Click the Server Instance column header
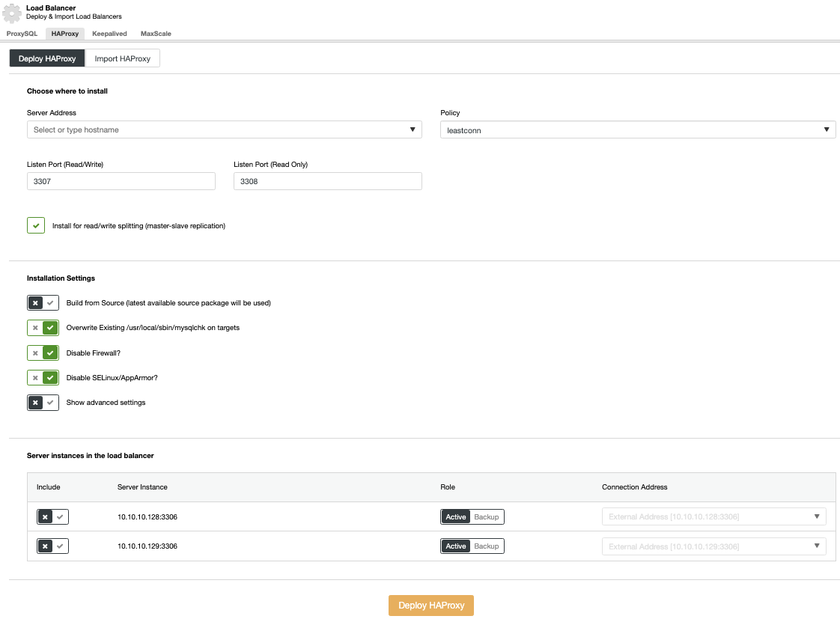 click(142, 487)
